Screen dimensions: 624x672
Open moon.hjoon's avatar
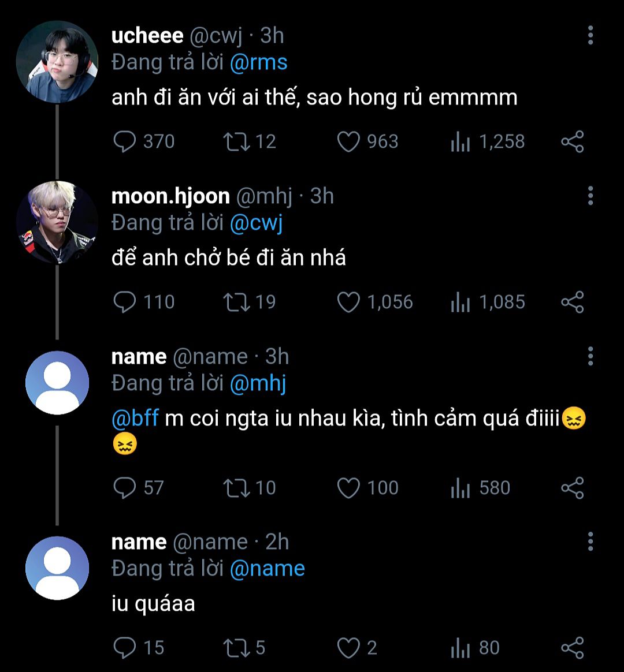click(x=57, y=222)
